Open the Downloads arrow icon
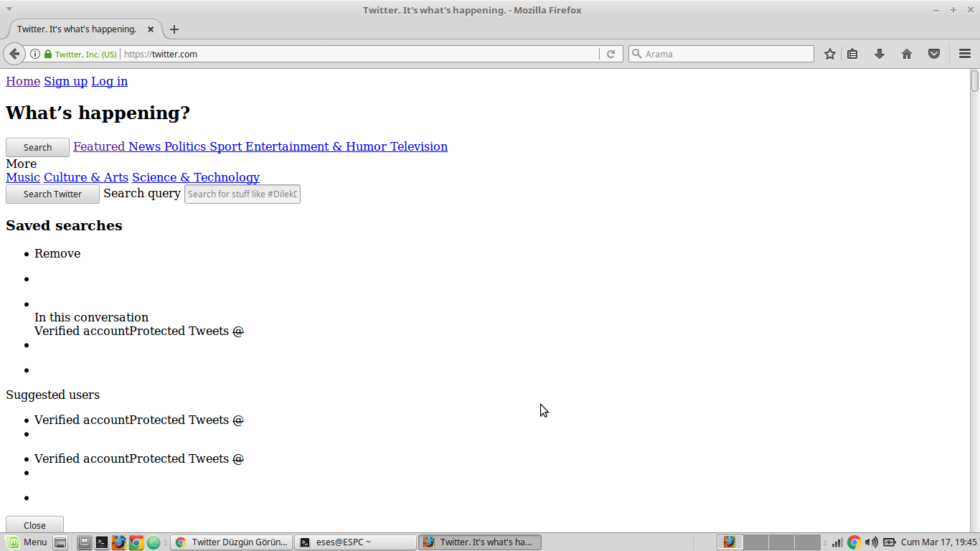Screen dimensions: 980x551 point(880,54)
